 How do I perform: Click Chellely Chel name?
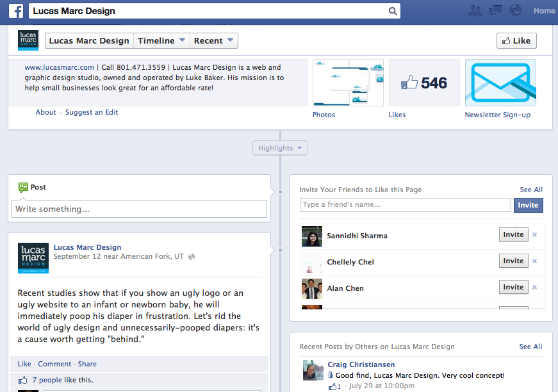click(350, 262)
